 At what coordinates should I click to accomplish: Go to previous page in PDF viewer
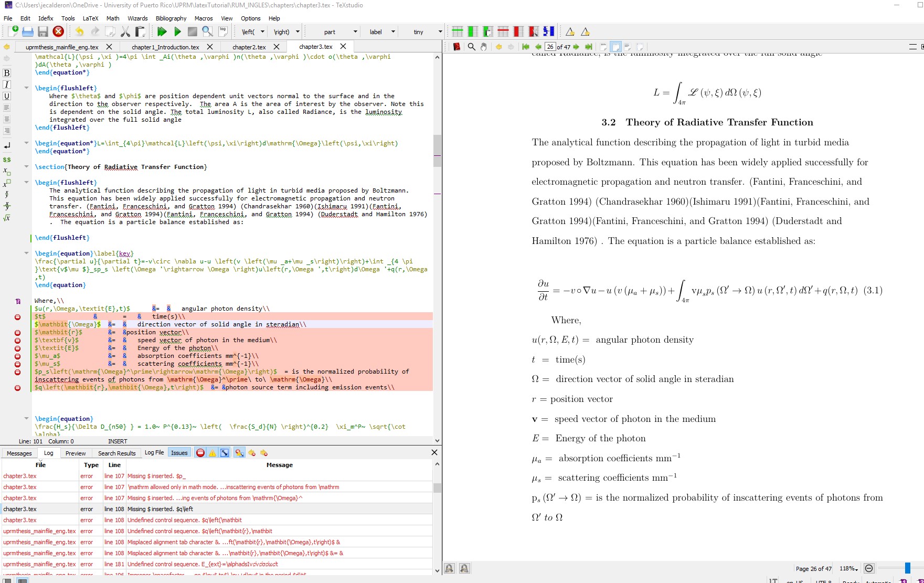(538, 47)
